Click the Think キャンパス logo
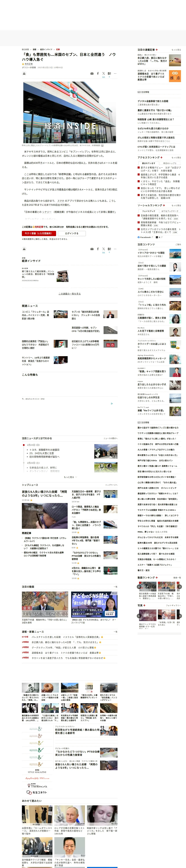The image size is (186, 868). (x=37, y=785)
